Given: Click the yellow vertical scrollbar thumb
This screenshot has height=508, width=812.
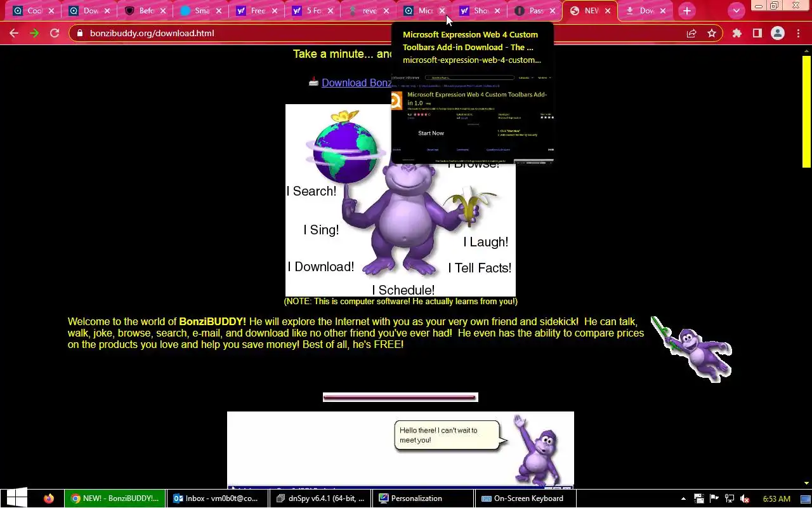Looking at the screenshot, I should [806, 112].
